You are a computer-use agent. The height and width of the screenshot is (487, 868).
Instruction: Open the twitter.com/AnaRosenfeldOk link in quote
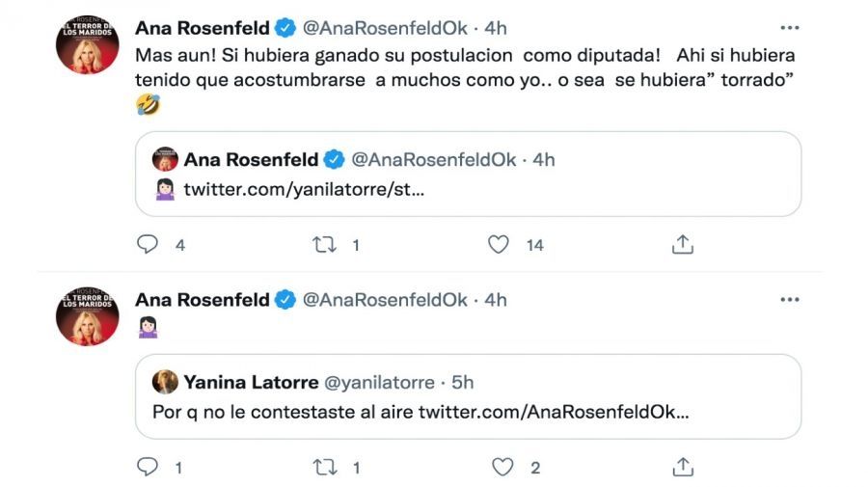(554, 412)
